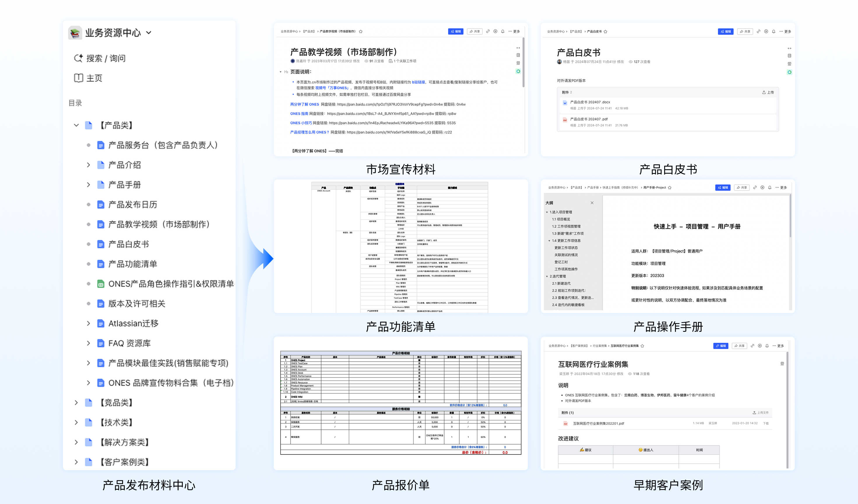
Task: Collapse the 【产品类】 folder
Action: 76,125
